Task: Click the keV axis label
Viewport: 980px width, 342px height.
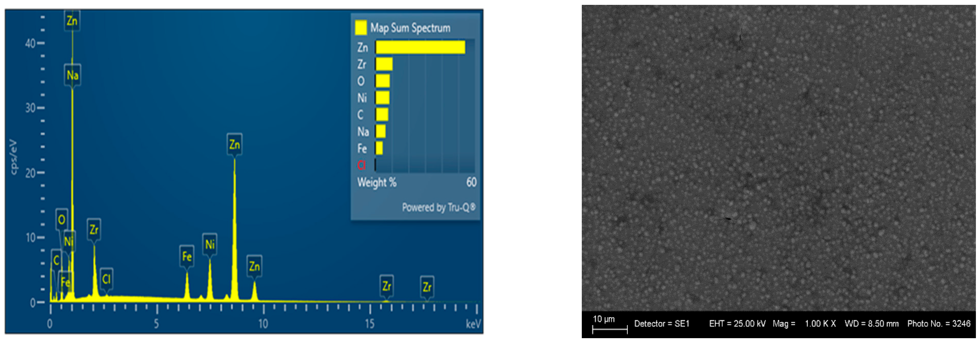Action: point(473,324)
